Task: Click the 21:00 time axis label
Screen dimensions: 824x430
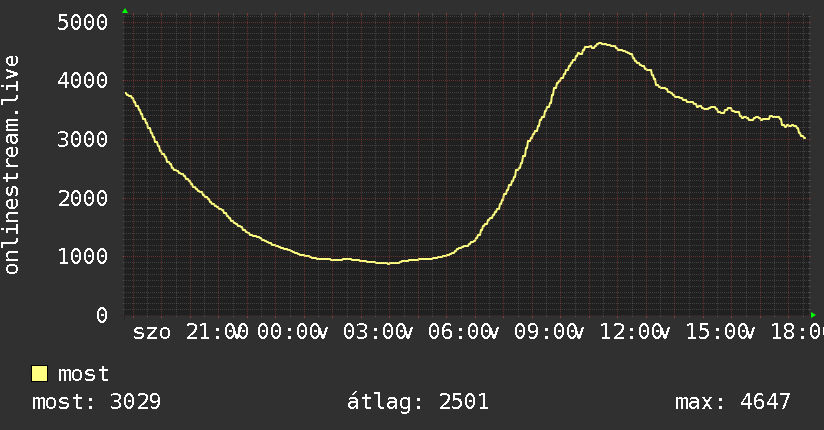Action: [x=217, y=332]
